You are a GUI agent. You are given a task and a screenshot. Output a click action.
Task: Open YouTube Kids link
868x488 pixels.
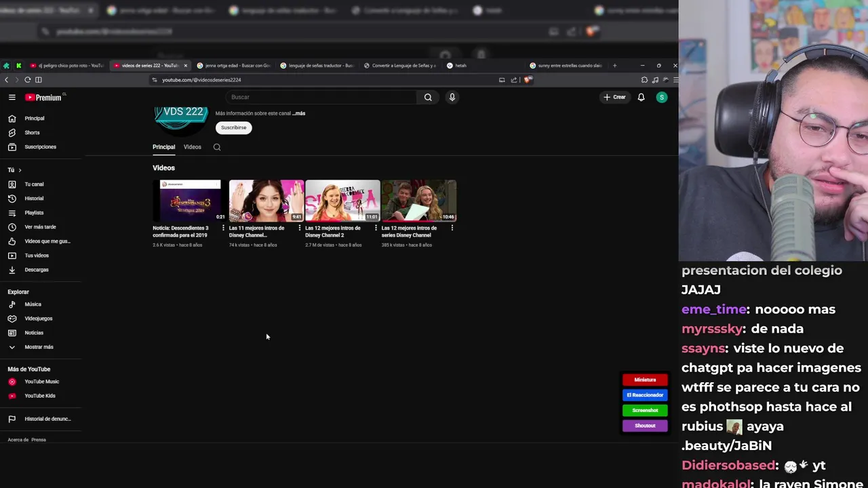(41, 396)
